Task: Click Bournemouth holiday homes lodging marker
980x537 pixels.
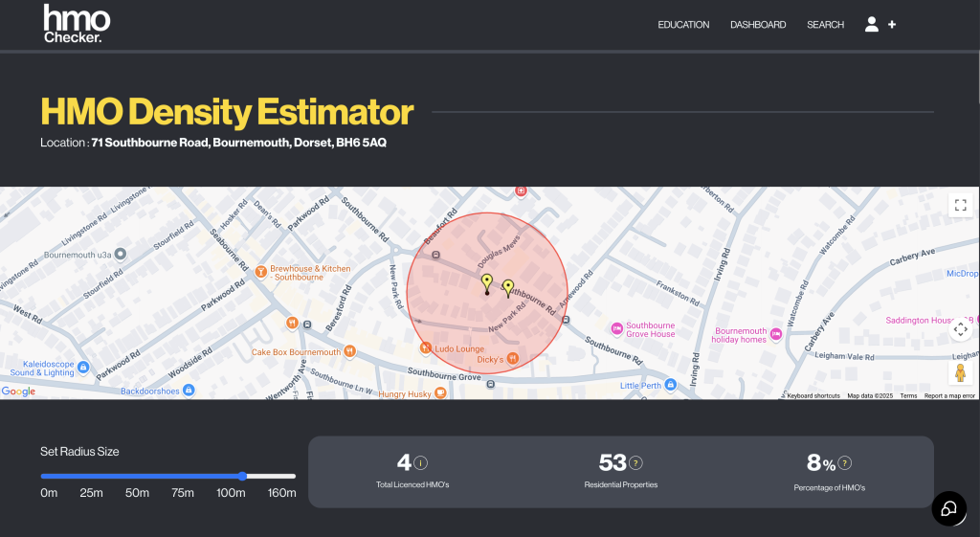Action: coord(775,334)
